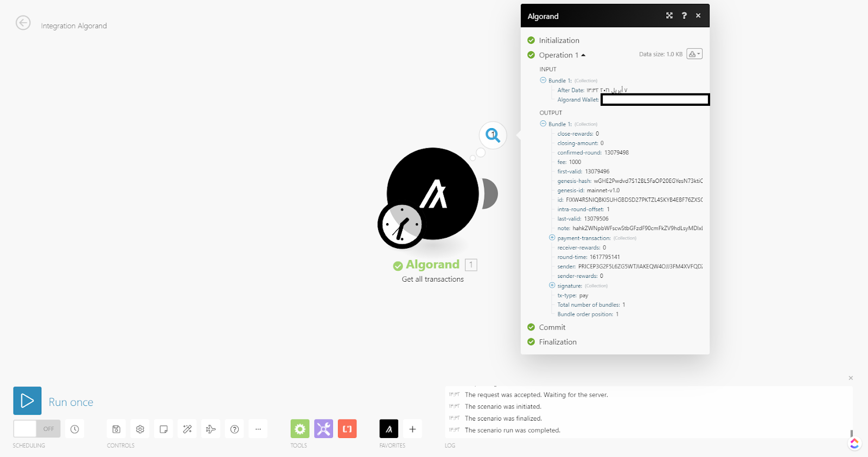Viewport: 868px width, 457px height.
Task: Click the fee 1000 row
Action: tap(569, 162)
